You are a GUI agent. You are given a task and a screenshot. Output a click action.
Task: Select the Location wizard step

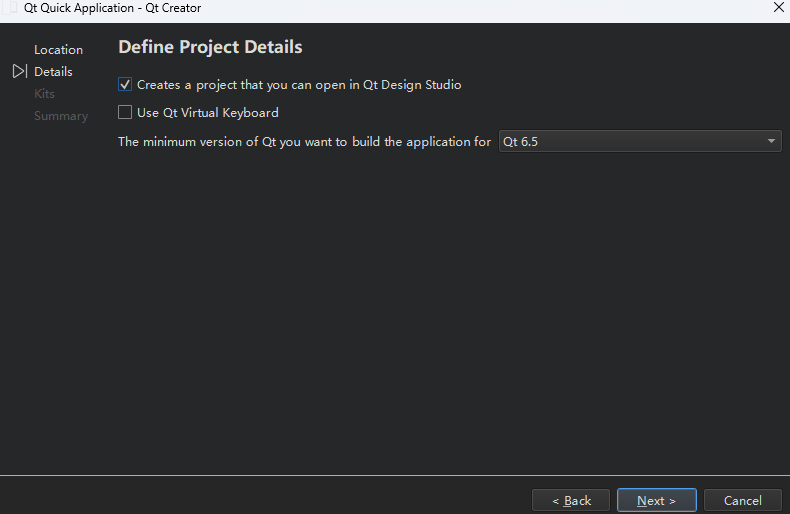[x=58, y=50]
